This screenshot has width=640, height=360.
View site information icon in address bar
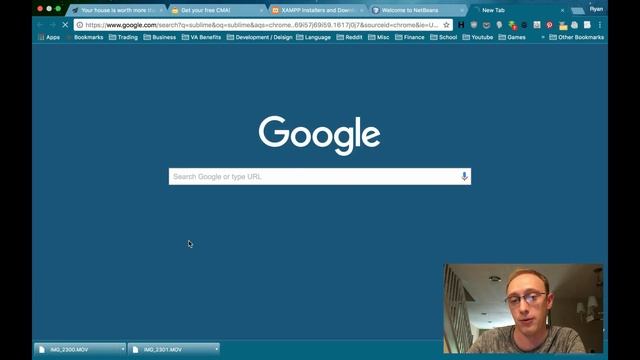coord(80,25)
